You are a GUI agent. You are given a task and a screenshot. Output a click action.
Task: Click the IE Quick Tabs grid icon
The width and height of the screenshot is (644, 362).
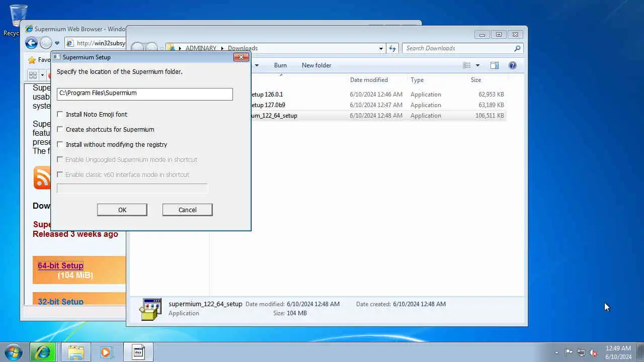coord(33,75)
